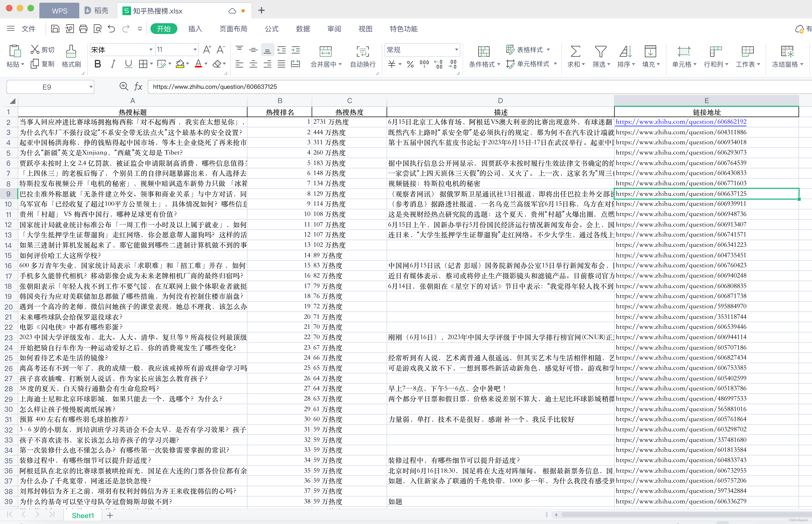812x524 pixels.
Task: Expand the 行和列 dropdown arrow
Action: tap(727, 64)
